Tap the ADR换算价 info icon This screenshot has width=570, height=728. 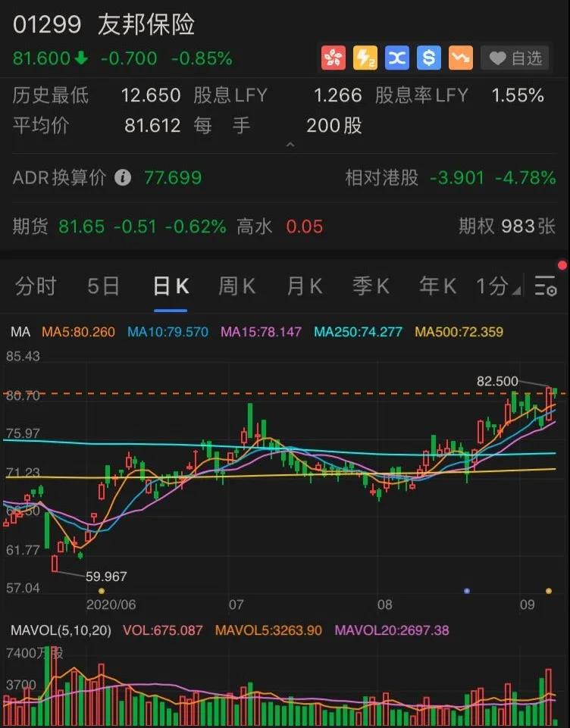(x=123, y=177)
